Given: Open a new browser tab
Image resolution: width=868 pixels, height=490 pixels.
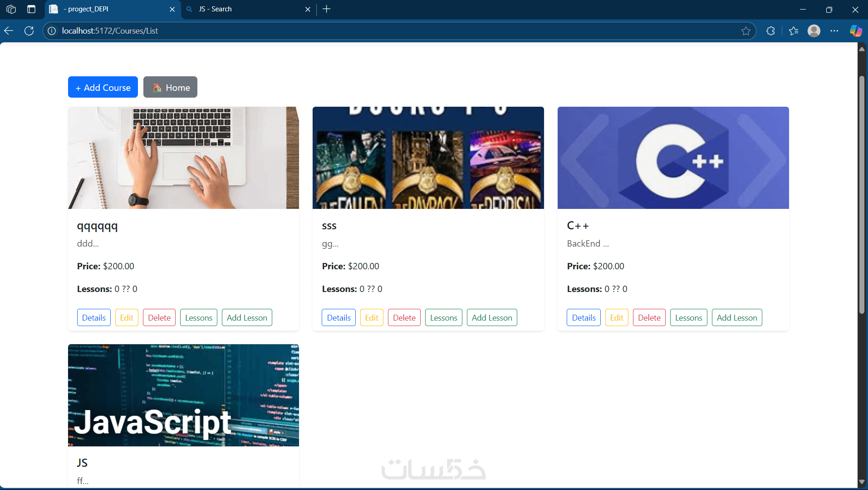Looking at the screenshot, I should 326,9.
